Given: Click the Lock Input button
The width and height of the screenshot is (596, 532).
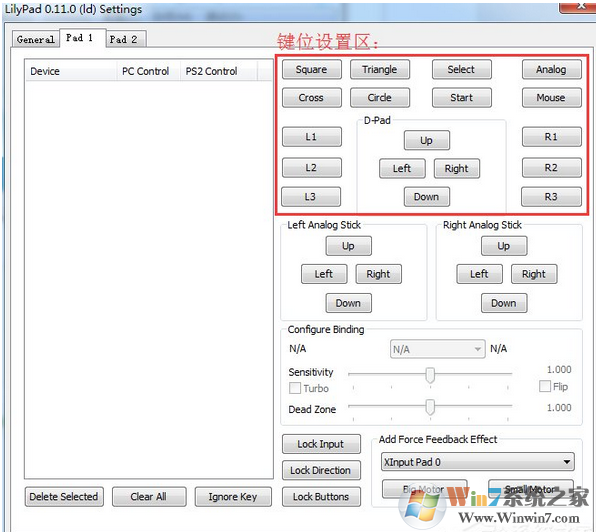Looking at the screenshot, I should [321, 444].
